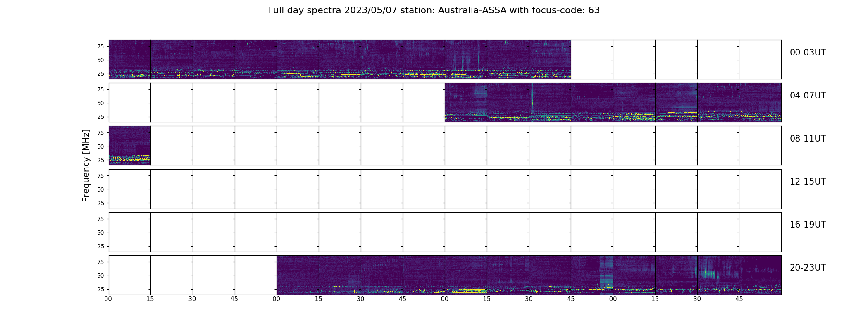This screenshot has height=331, width=868.
Task: Open the 01:00-01:15 UT spectrogram panel
Action: coord(298,60)
